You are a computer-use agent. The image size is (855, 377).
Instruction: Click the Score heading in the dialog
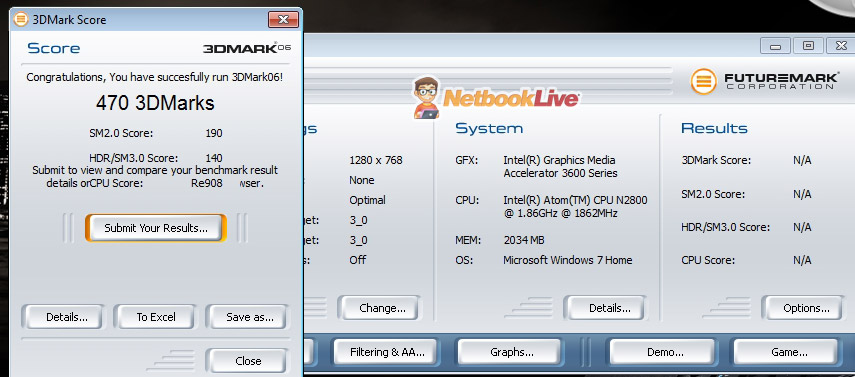click(53, 49)
